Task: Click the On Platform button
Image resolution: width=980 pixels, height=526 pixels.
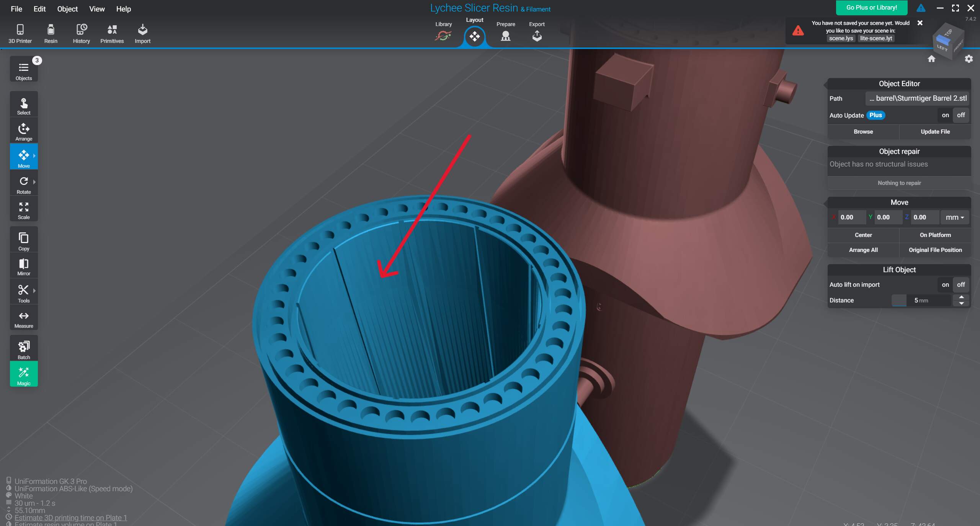Action: (935, 235)
